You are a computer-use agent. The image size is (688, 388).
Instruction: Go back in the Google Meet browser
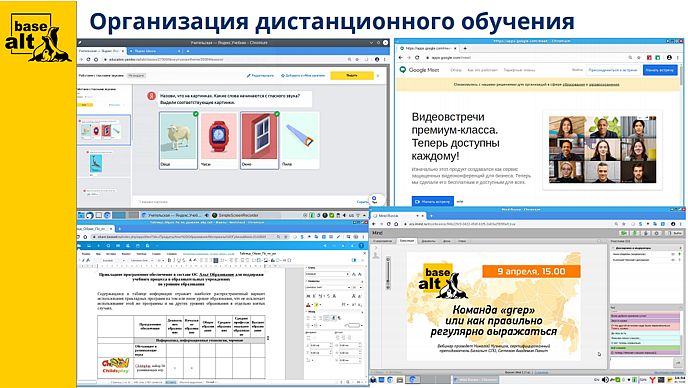400,57
